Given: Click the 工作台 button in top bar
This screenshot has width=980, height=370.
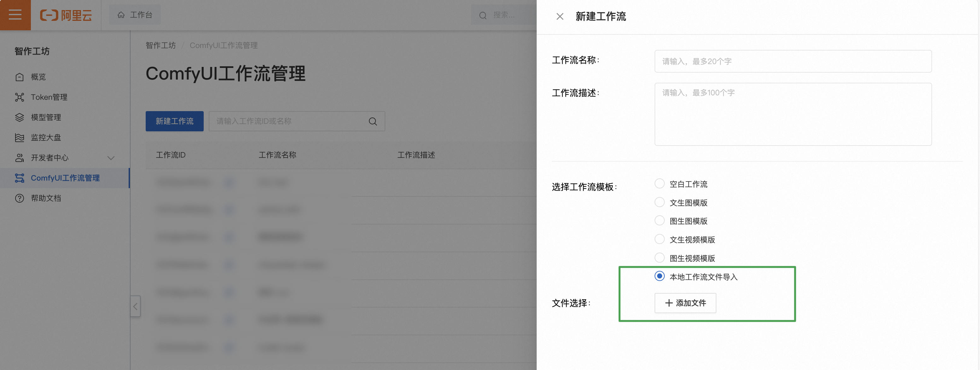Looking at the screenshot, I should [135, 15].
